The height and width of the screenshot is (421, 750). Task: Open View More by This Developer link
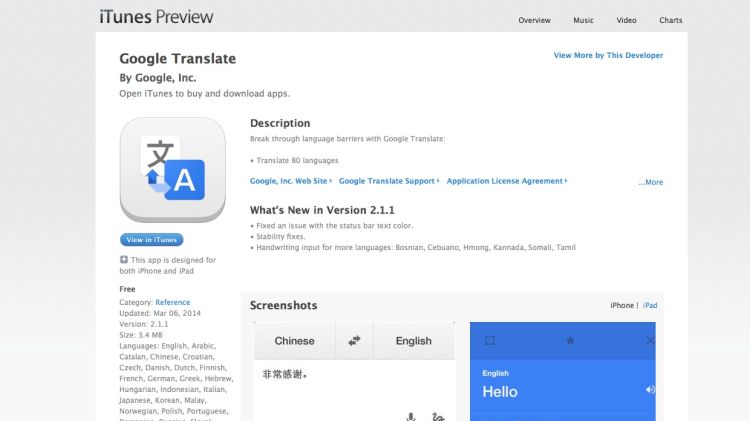608,55
